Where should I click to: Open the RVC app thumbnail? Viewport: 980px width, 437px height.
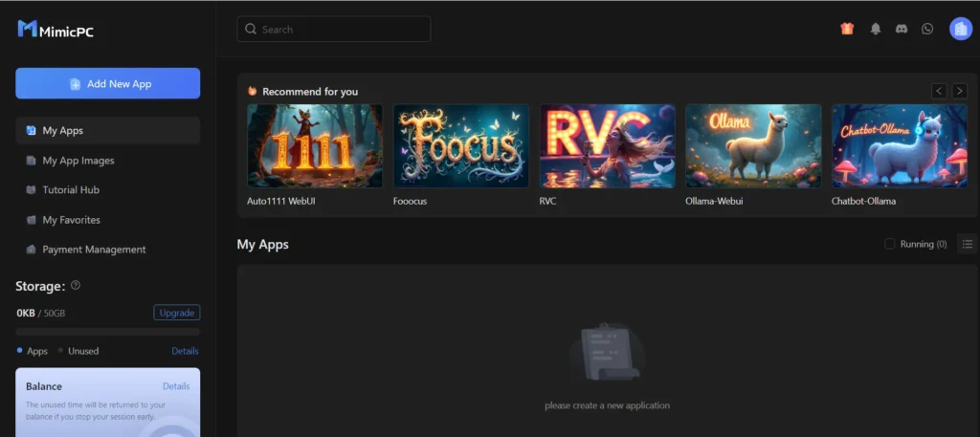coord(608,146)
